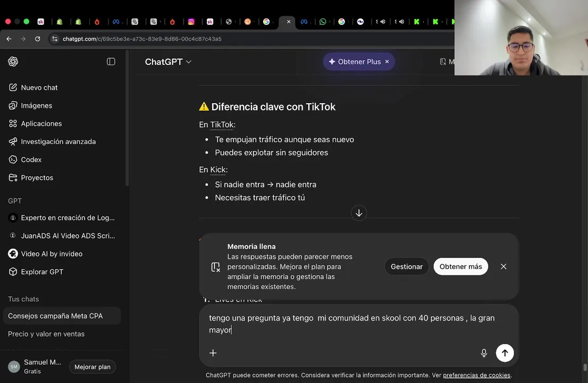
Task: Switch to the orange circle icon tab
Action: click(248, 22)
